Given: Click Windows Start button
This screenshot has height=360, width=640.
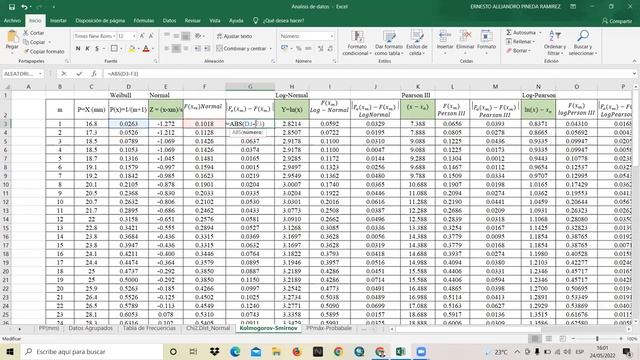Looking at the screenshot, I should (x=10, y=351).
